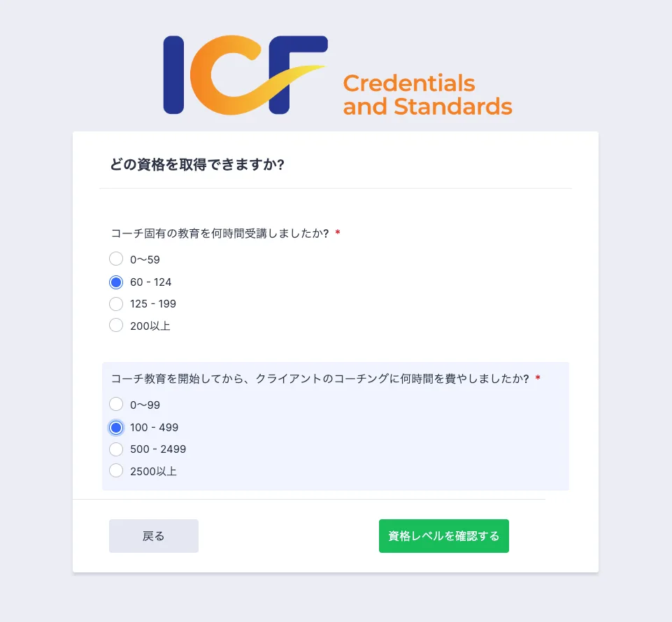This screenshot has height=622, width=672.
Task: Select the 100 - 499 coaching hours radio
Action: click(116, 428)
